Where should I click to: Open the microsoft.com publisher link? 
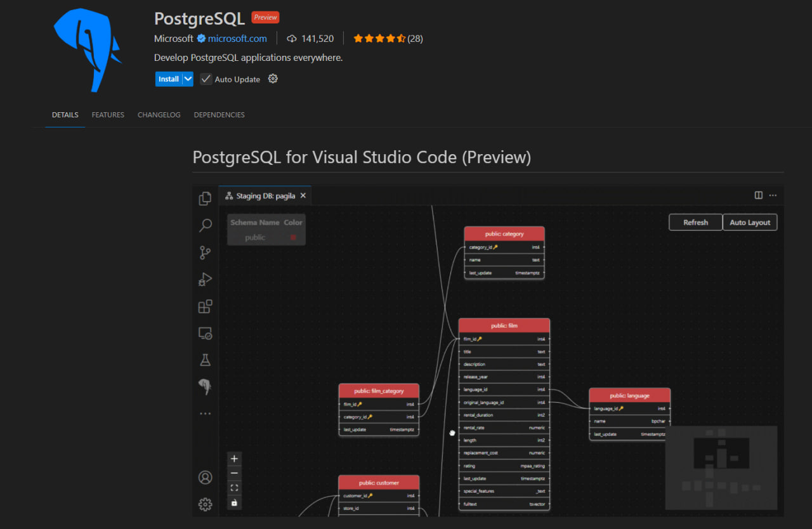tap(237, 39)
